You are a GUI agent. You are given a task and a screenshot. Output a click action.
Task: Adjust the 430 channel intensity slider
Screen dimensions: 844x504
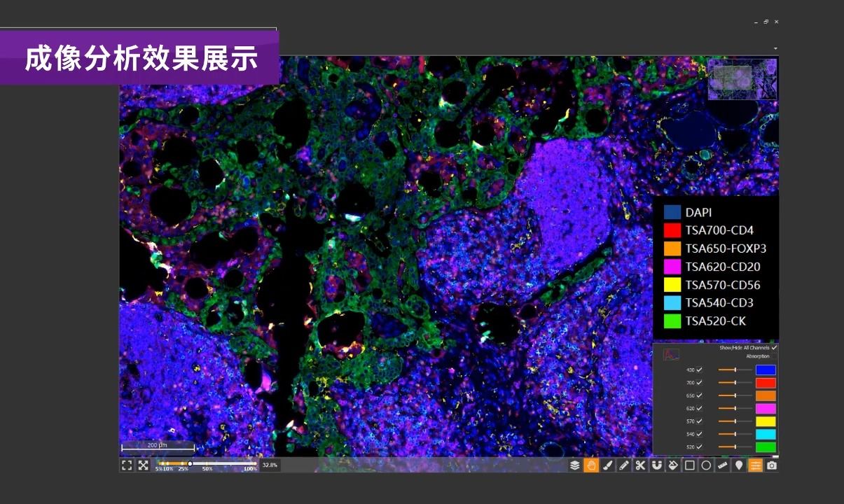pyautogui.click(x=735, y=370)
